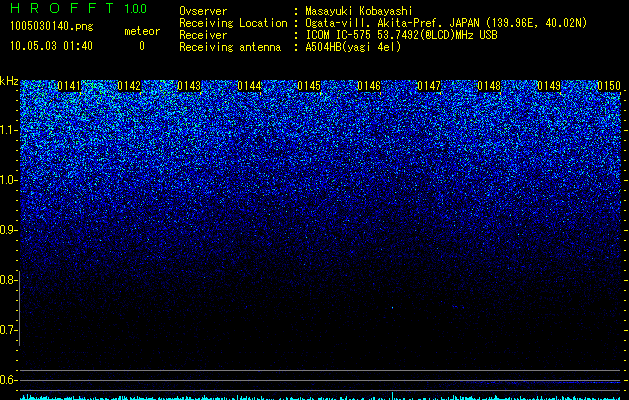The height and width of the screenshot is (400, 629).
Task: Click the 0143 time marker
Action: [x=189, y=86]
